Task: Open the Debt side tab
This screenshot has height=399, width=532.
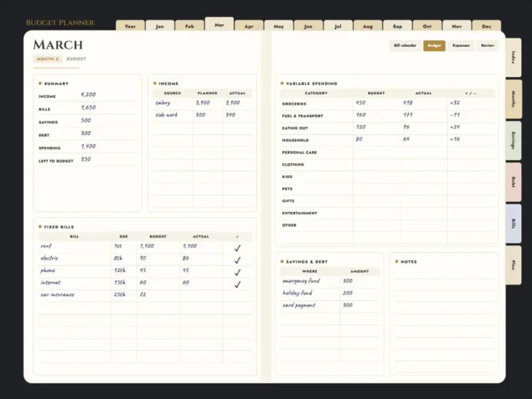Action: click(513, 182)
